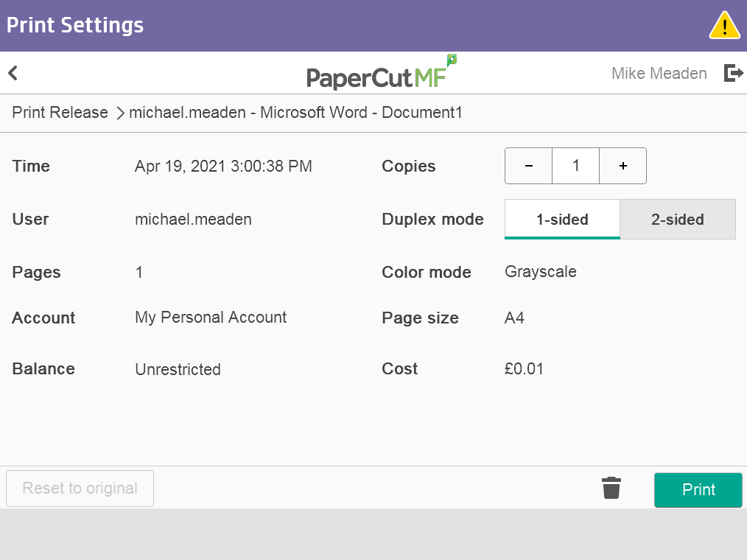
Task: Decrease copies with the minus button
Action: [x=528, y=166]
